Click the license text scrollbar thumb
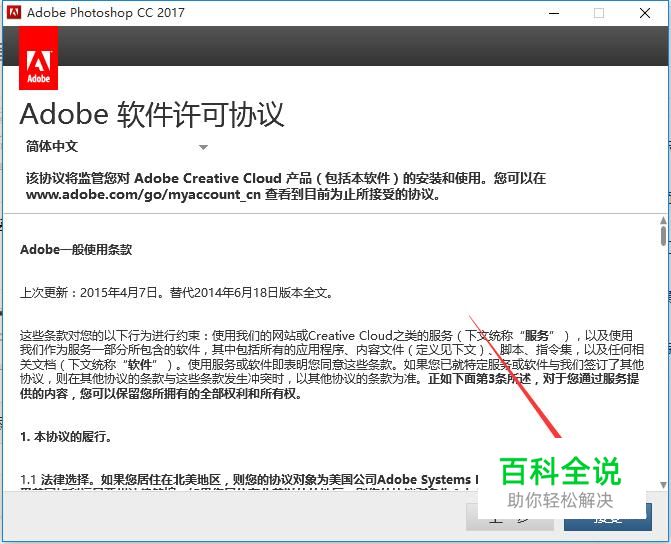 (x=663, y=236)
